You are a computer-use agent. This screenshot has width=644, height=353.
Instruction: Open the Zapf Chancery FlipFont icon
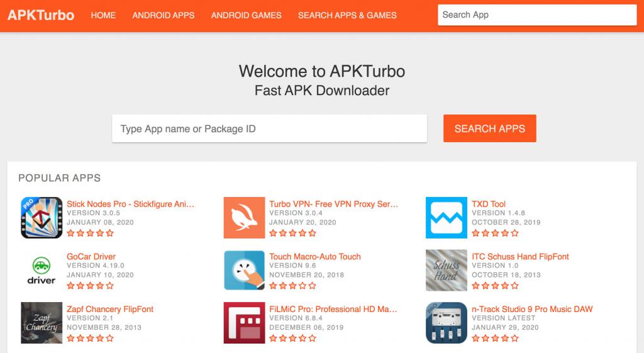(x=42, y=323)
